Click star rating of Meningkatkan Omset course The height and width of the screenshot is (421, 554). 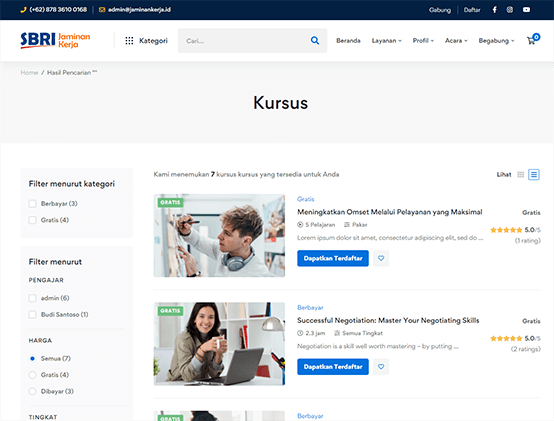(506, 230)
